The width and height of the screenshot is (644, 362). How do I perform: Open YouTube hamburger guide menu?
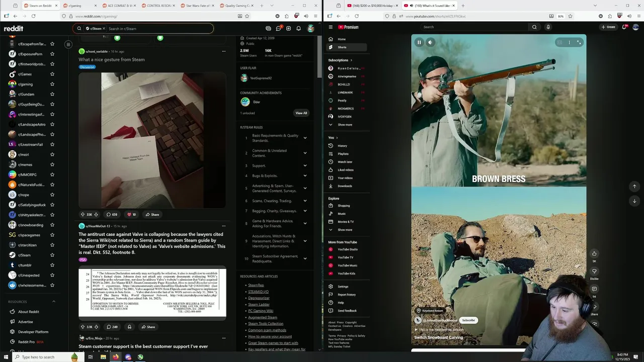[x=331, y=27]
